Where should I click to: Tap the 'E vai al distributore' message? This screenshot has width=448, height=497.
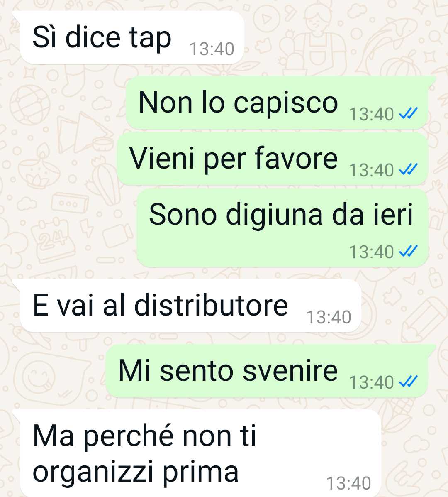coord(190,306)
